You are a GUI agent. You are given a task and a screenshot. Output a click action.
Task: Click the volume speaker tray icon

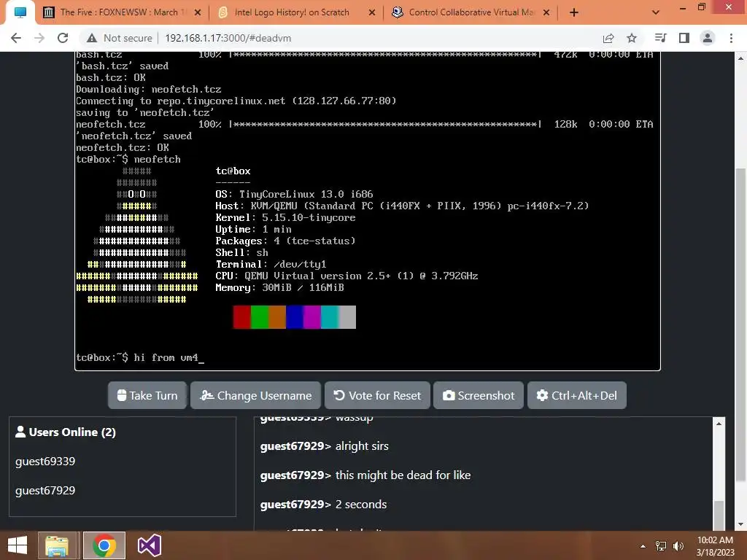[678, 546]
